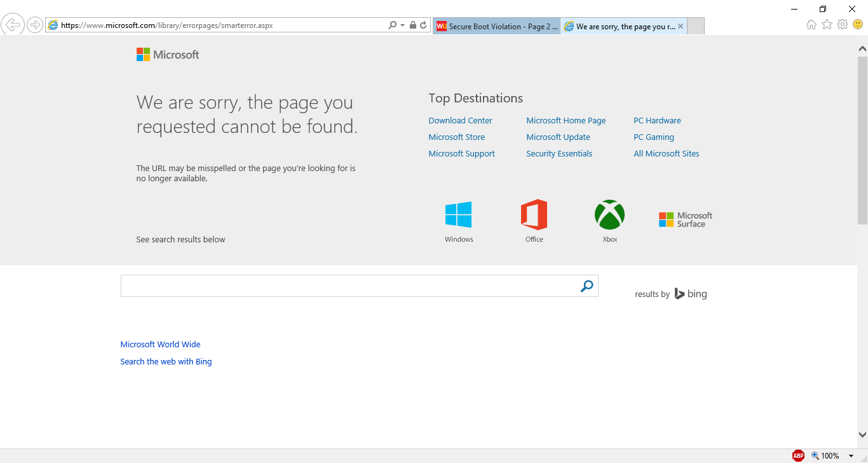The image size is (868, 463).
Task: Expand the address bar search dropdown arrow
Action: (402, 25)
